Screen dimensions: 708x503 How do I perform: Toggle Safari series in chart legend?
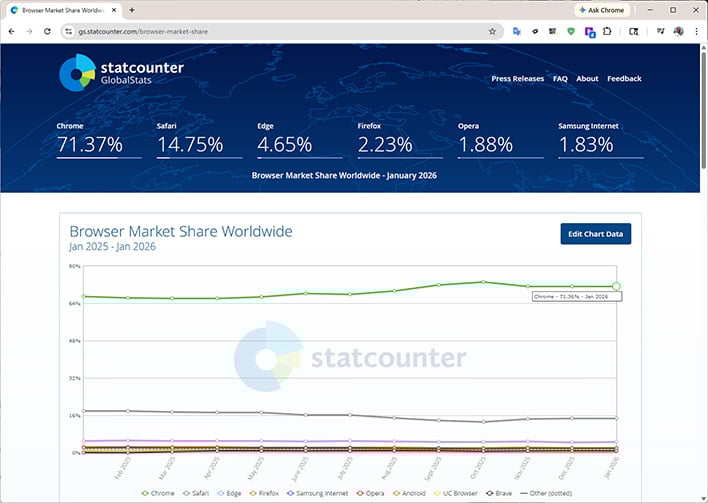(x=196, y=493)
